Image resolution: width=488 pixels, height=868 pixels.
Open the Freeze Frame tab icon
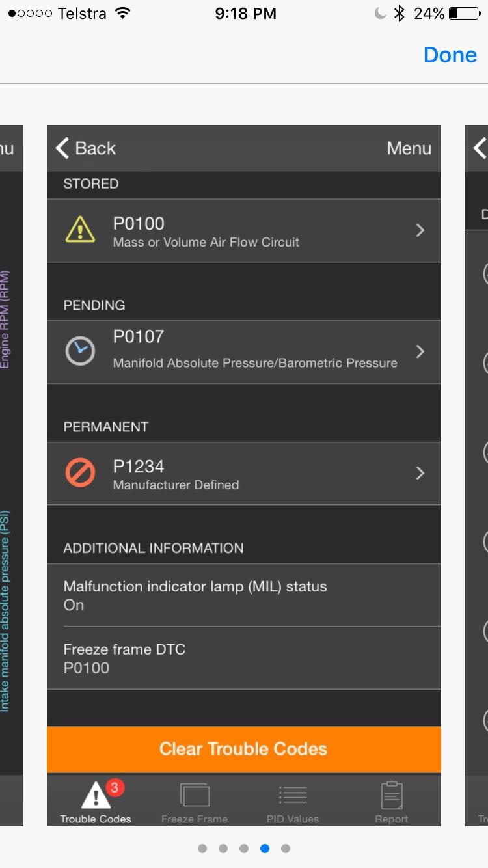pyautogui.click(x=195, y=795)
